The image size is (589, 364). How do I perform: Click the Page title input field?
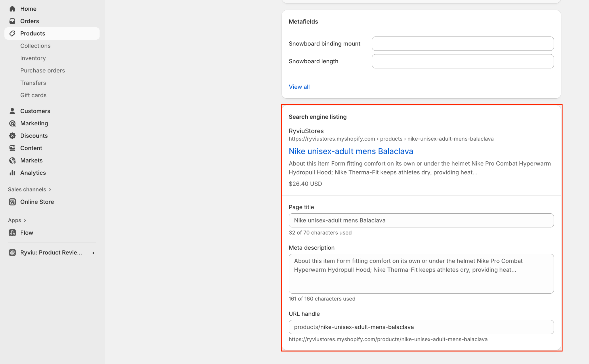click(x=421, y=221)
